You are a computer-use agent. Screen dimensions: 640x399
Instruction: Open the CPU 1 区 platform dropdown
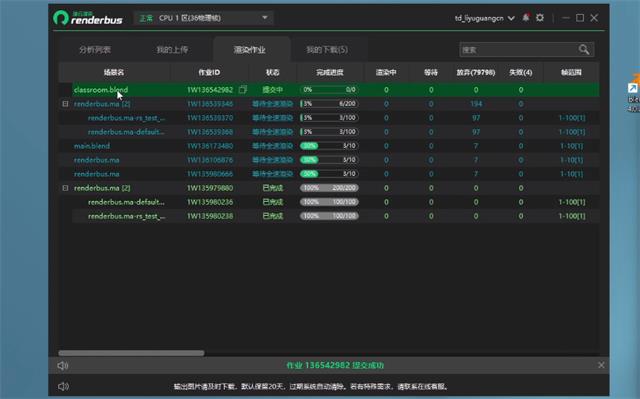tap(204, 18)
